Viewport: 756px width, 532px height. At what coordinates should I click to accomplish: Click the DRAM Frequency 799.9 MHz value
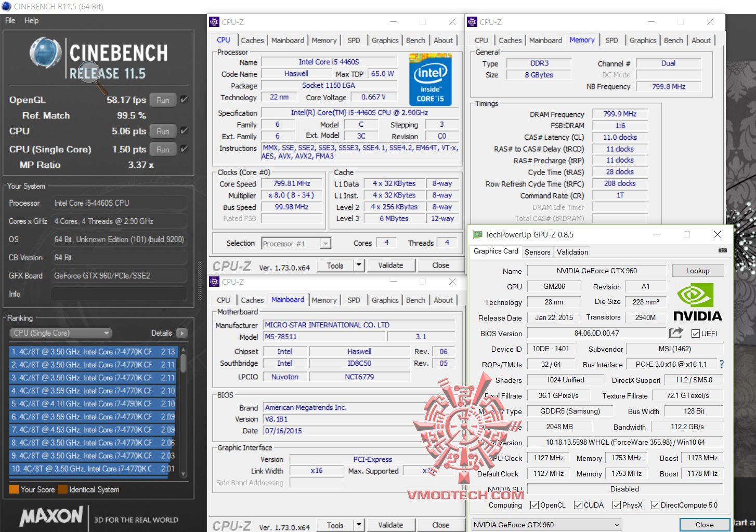(x=620, y=114)
